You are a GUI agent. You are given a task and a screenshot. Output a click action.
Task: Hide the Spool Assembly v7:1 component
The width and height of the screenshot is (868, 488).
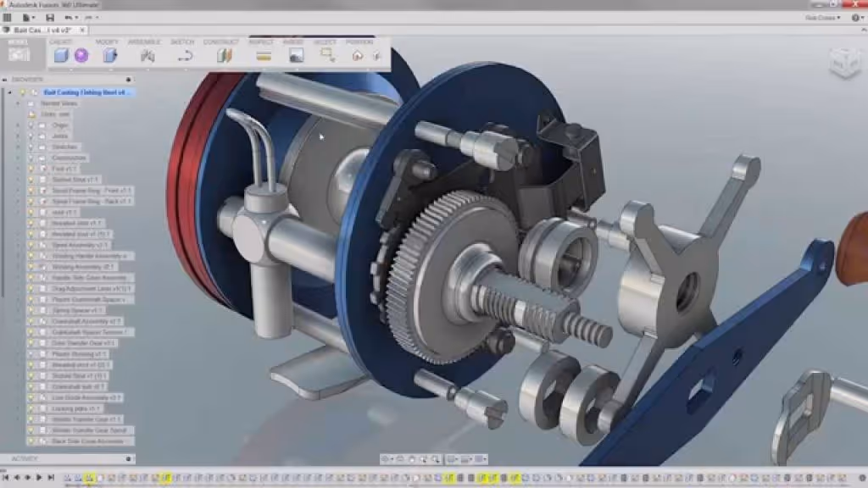tap(31, 246)
